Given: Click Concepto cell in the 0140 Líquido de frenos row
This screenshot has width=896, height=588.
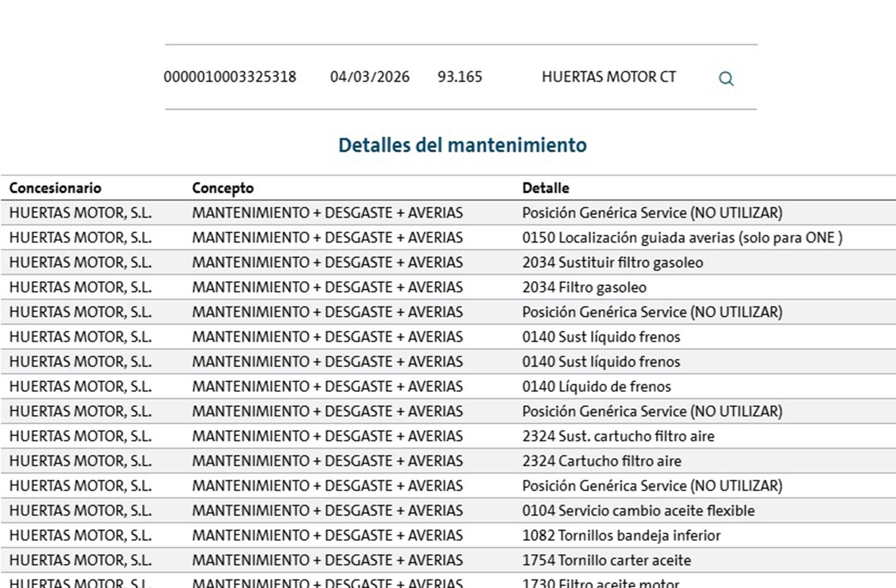Looking at the screenshot, I should (328, 386).
